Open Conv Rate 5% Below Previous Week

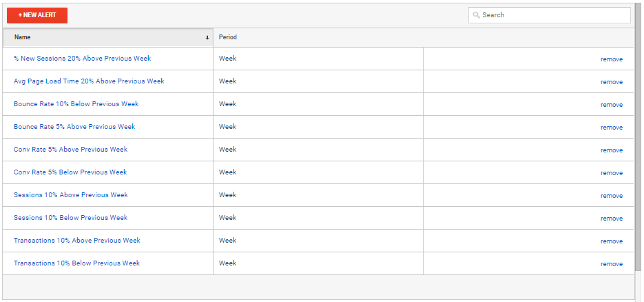[x=70, y=172]
